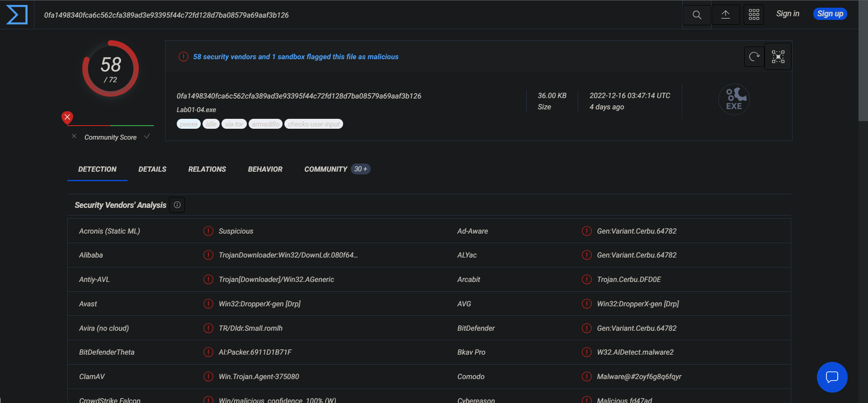Click the Sign in link
This screenshot has height=403, width=868.
click(x=788, y=14)
